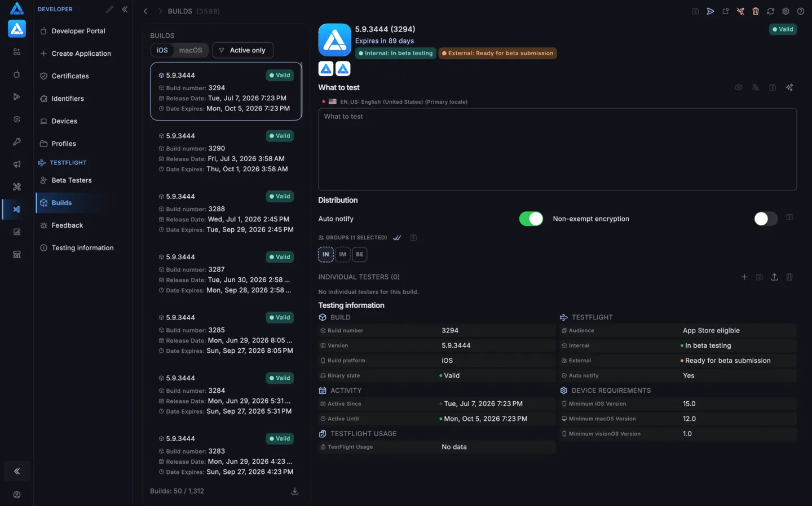Click save icon in What to test header
Image resolution: width=812 pixels, height=506 pixels.
pyautogui.click(x=773, y=87)
